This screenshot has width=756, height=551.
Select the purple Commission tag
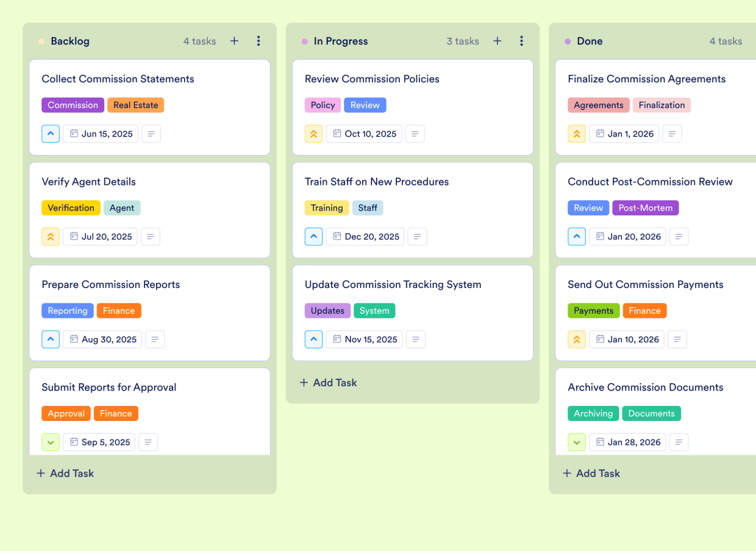coord(73,105)
